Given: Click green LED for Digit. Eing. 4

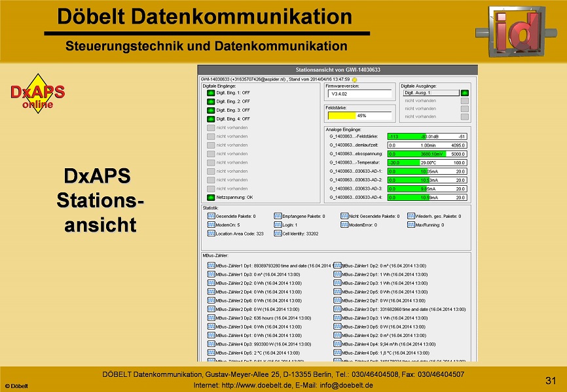Looking at the screenshot, I should (211, 119).
